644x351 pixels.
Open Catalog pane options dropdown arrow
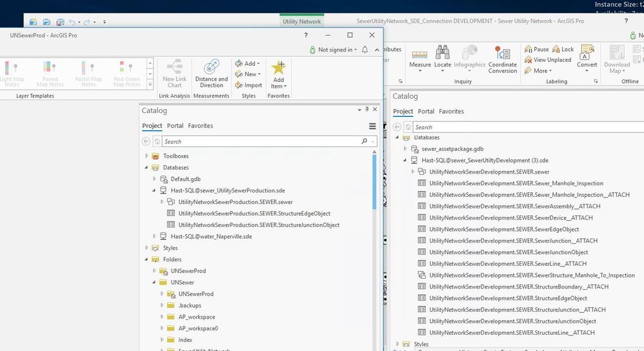click(359, 110)
